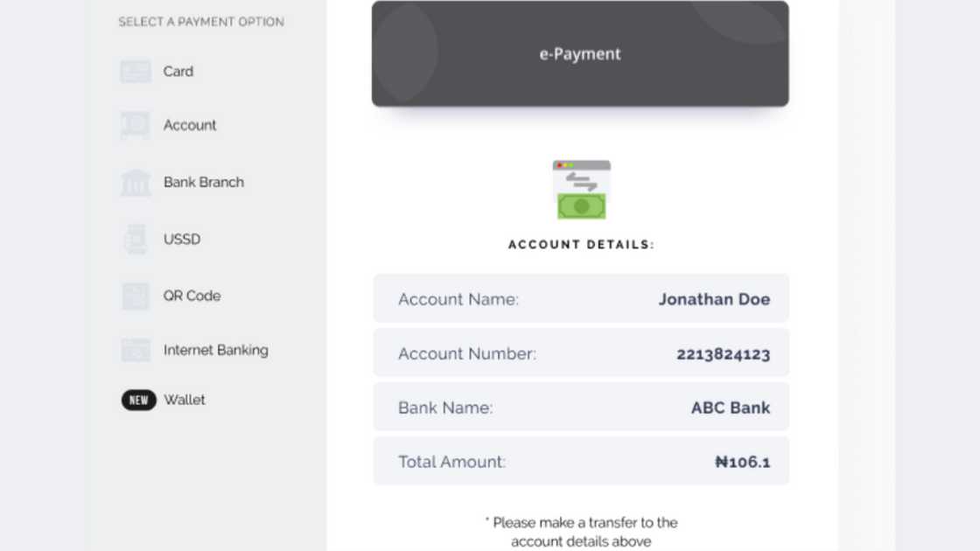Click the ACCOUNT DETAILS heading
The image size is (980, 551).
580,244
